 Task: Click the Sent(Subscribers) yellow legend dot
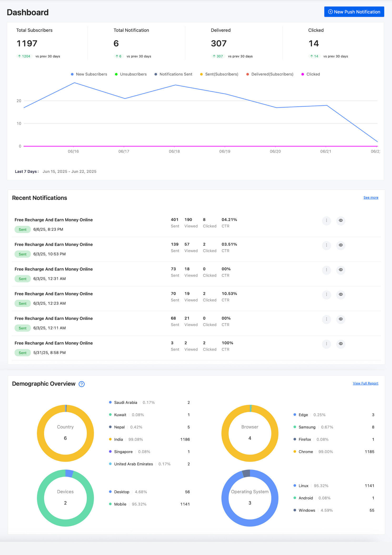pos(202,74)
